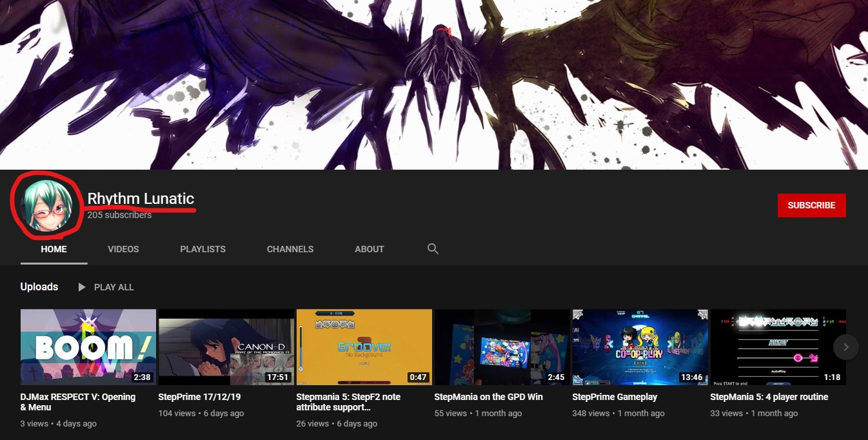Viewport: 868px width, 440px height.
Task: Click the Rhythm Lunatic channel avatar
Action: click(x=46, y=206)
